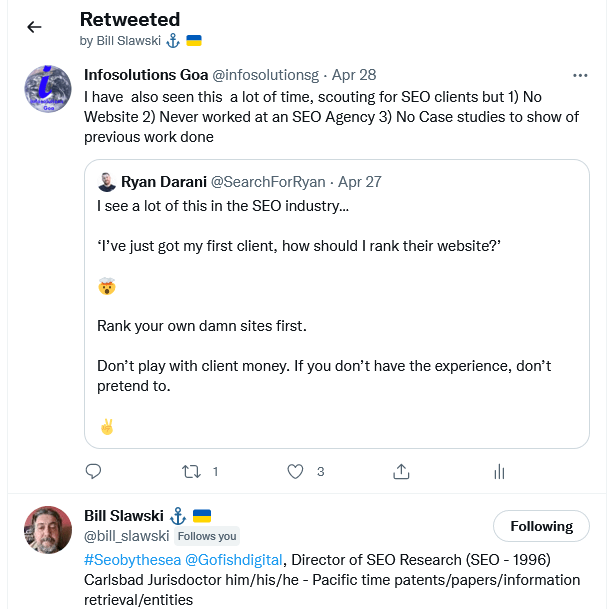Retweet the Infosolutions Goa tweet
This screenshot has width=616, height=609.
click(190, 470)
